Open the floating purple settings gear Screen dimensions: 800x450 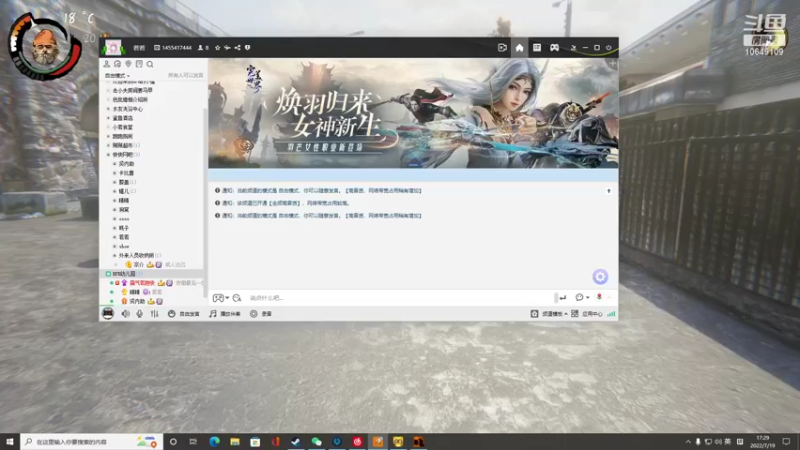[x=600, y=277]
